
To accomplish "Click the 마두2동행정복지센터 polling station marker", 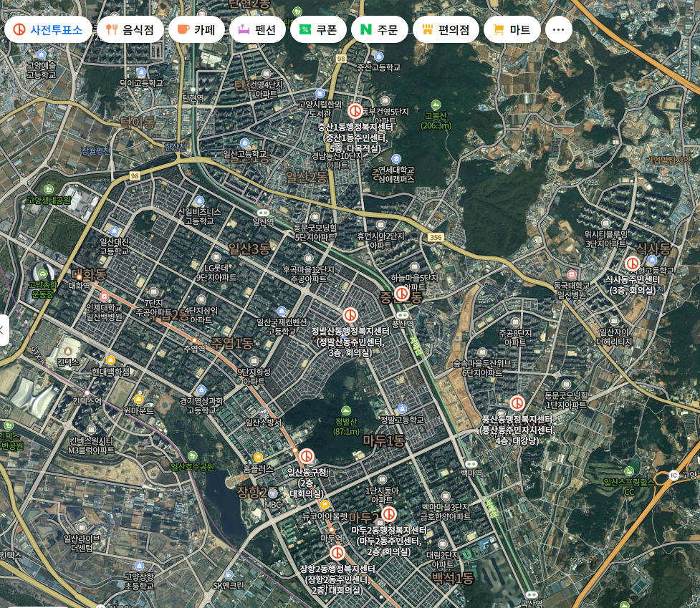I will tap(389, 514).
